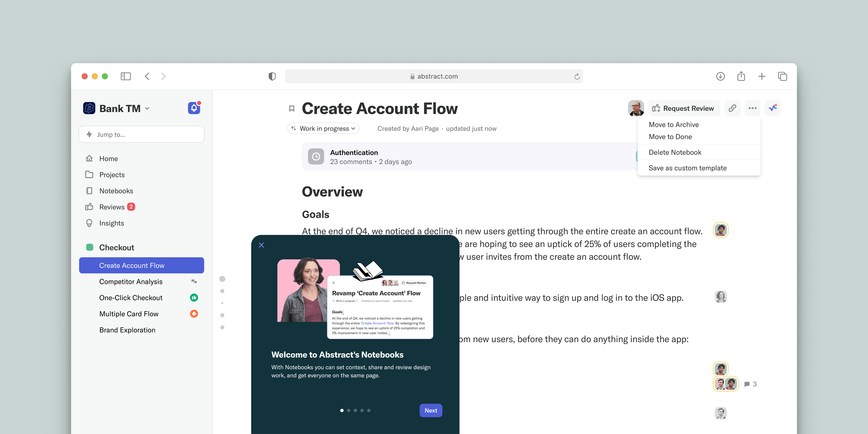Go back with the browser back arrow
The width and height of the screenshot is (868, 434).
pyautogui.click(x=147, y=76)
